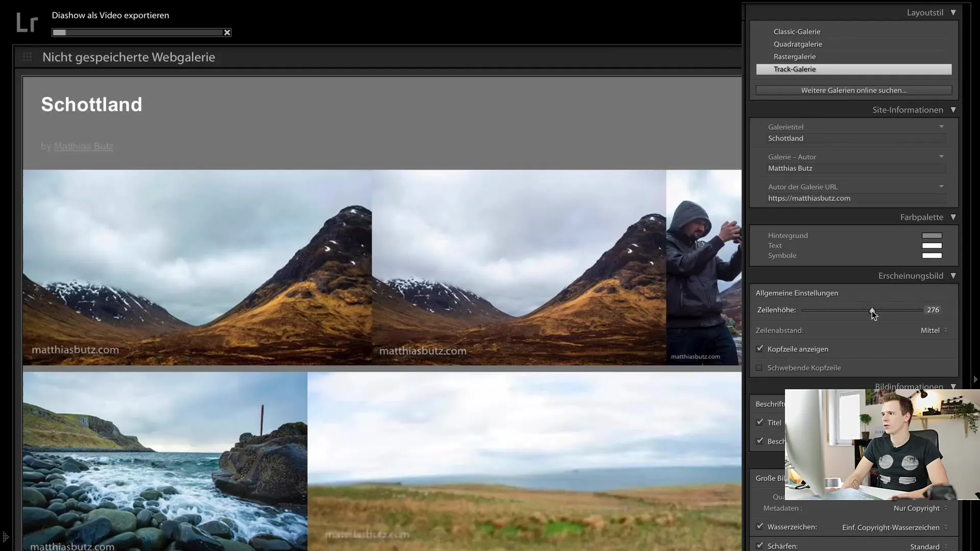
Task: Open the hooded photographer photo
Action: point(704,267)
